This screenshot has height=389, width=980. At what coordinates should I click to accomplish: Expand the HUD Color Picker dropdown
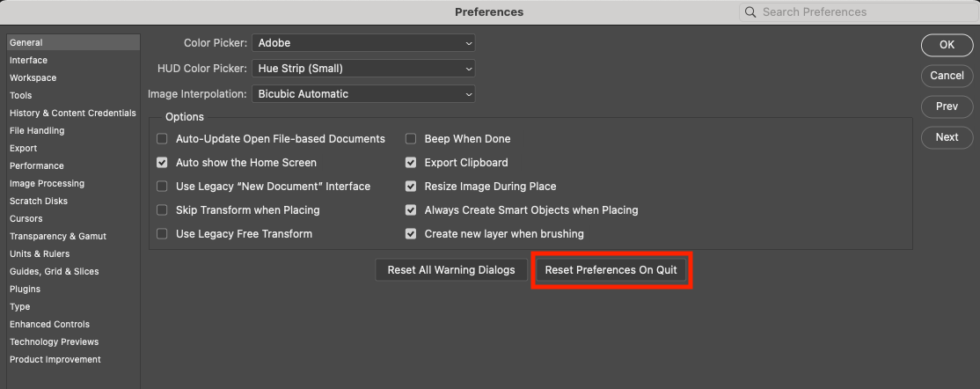363,69
